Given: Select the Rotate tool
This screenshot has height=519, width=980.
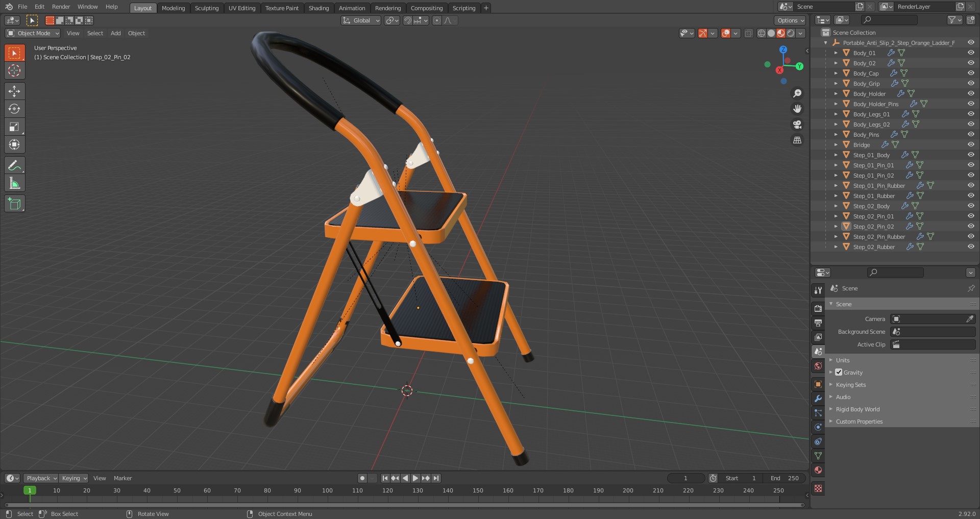Looking at the screenshot, I should (x=14, y=109).
